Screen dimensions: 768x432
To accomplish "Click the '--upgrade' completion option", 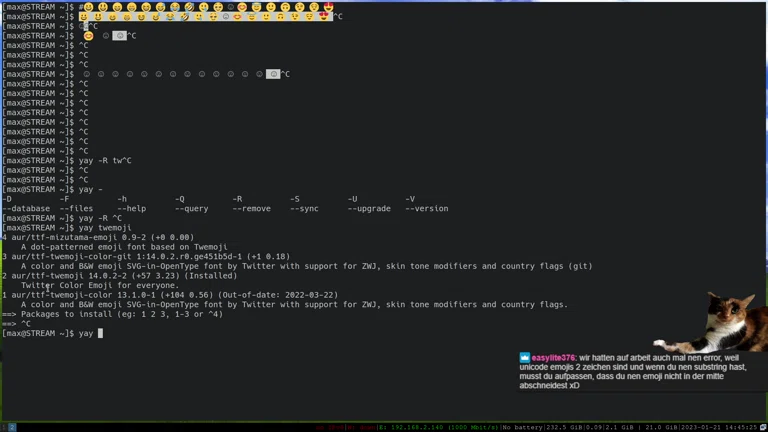I will [369, 209].
